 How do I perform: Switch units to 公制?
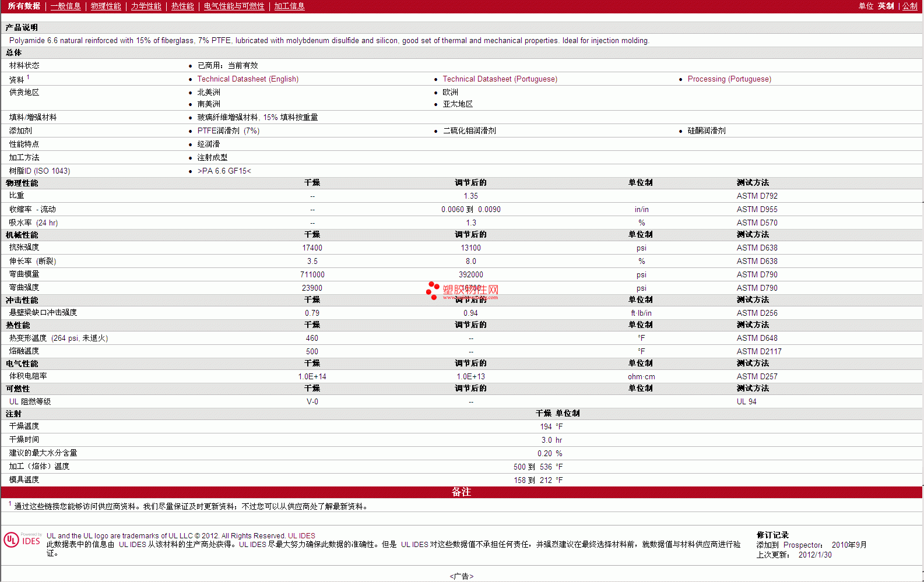909,6
